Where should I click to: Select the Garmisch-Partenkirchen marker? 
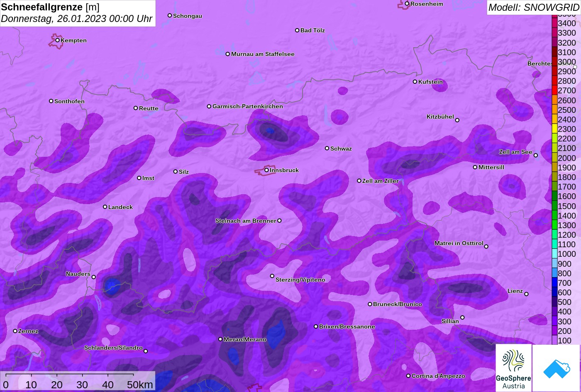pos(209,106)
